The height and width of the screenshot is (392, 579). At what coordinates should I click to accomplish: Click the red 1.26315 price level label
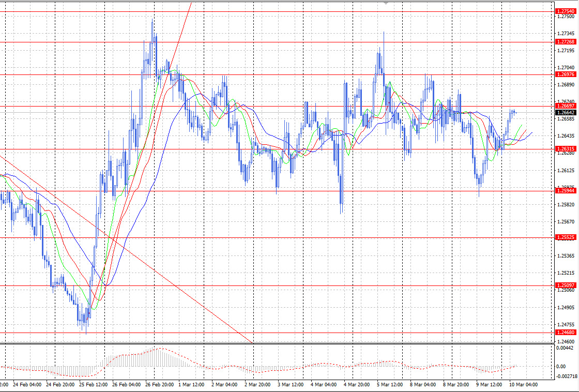click(x=566, y=149)
